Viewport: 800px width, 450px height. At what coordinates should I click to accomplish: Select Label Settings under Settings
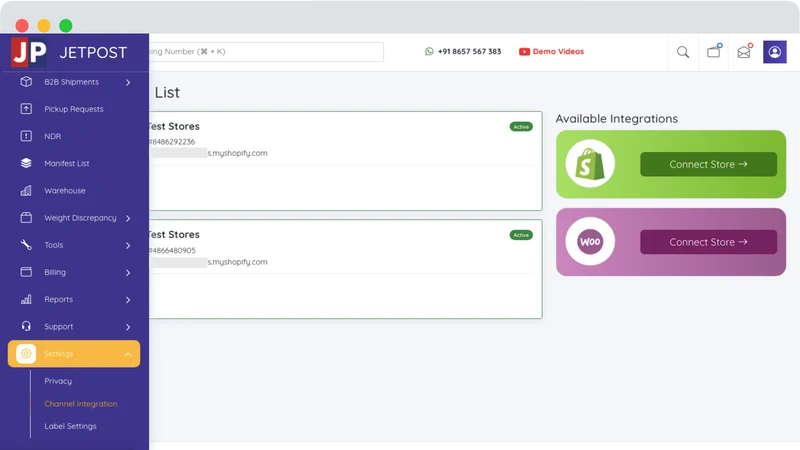point(70,426)
